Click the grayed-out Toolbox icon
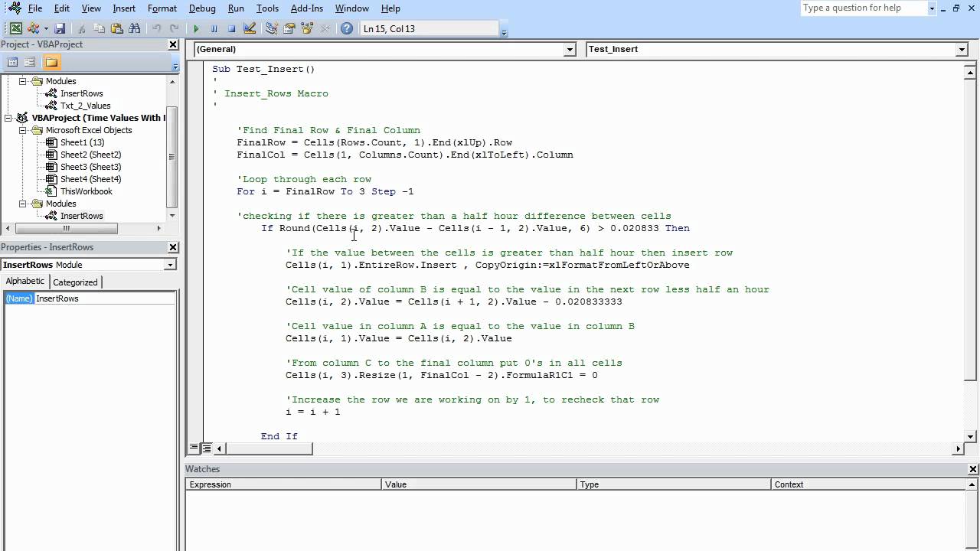Viewport: 980px width, 551px height. tap(325, 28)
